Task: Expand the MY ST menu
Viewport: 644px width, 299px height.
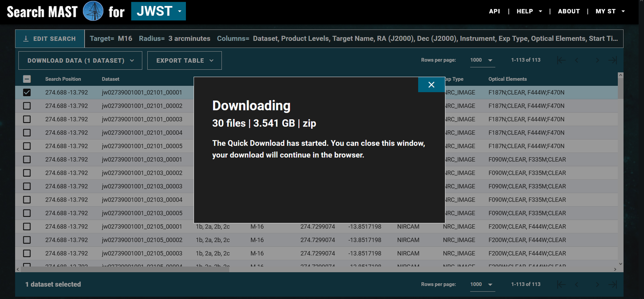Action: 610,11
